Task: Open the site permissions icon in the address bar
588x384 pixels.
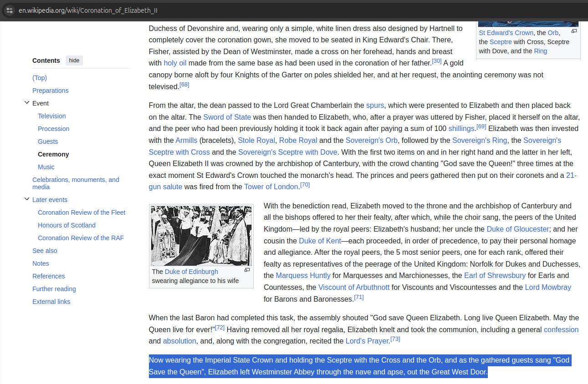Action: pyautogui.click(x=9, y=10)
